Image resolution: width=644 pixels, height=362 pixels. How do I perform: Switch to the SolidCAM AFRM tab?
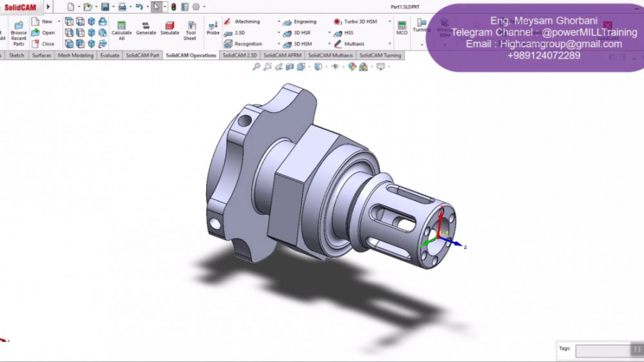[x=282, y=55]
